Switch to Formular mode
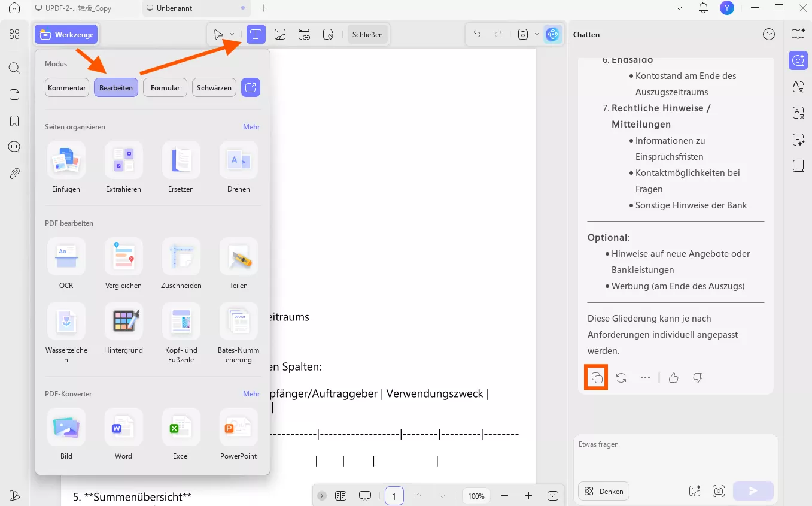The image size is (812, 506). tap(165, 87)
